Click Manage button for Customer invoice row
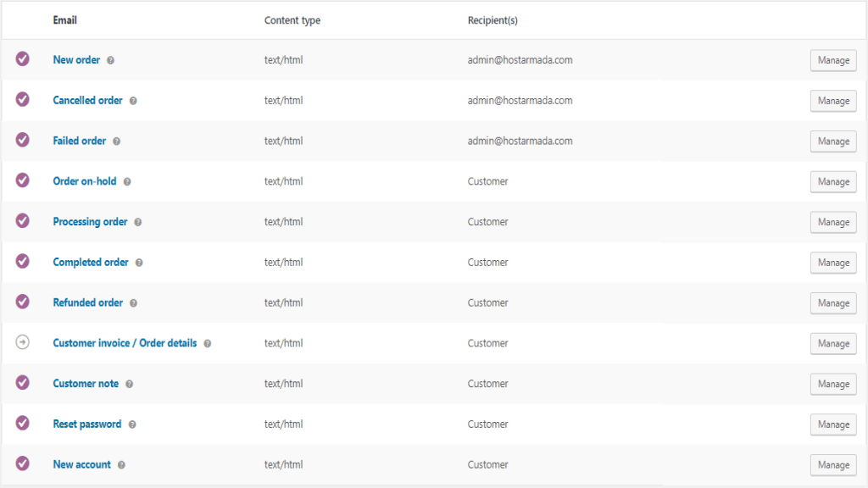The width and height of the screenshot is (868, 488). 833,344
